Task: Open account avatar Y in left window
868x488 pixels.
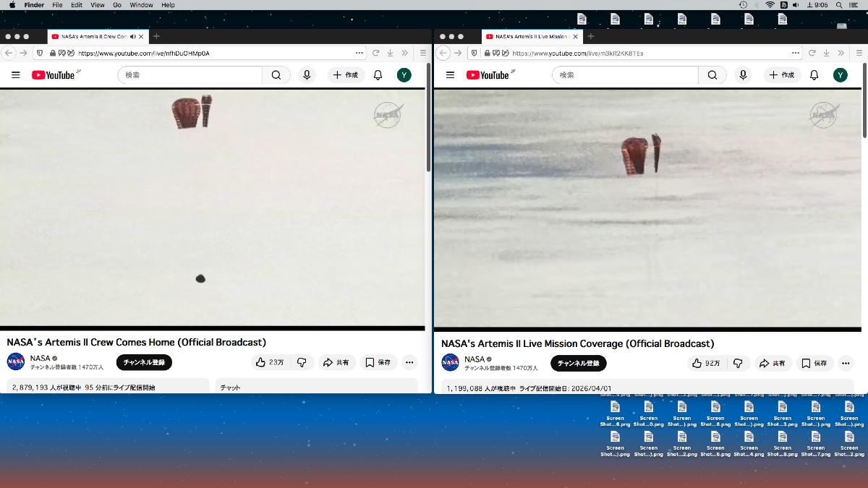Action: click(404, 75)
